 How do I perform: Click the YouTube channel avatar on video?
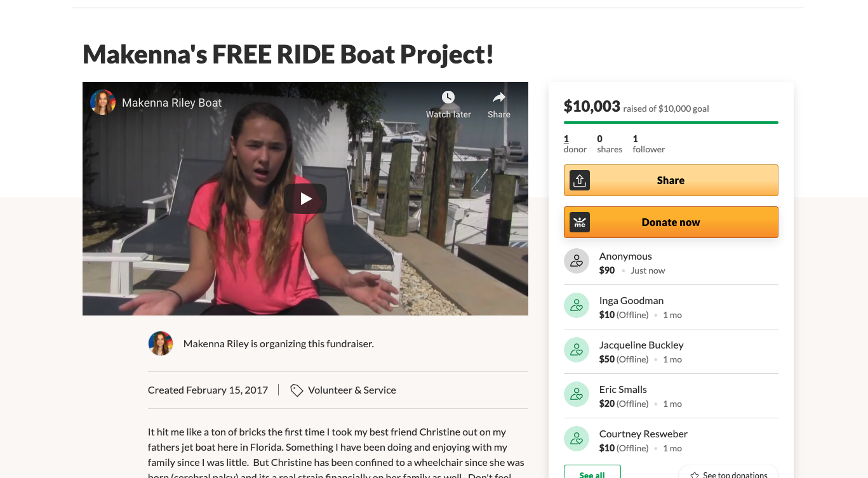click(103, 102)
